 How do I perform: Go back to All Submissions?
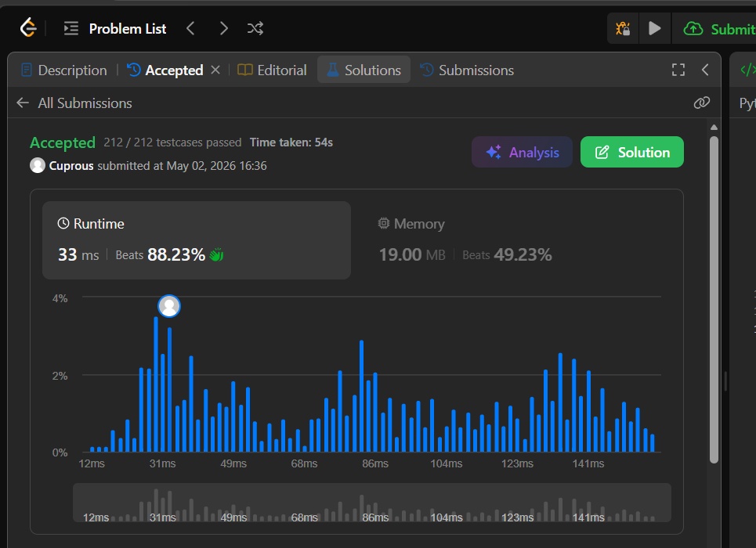point(74,103)
